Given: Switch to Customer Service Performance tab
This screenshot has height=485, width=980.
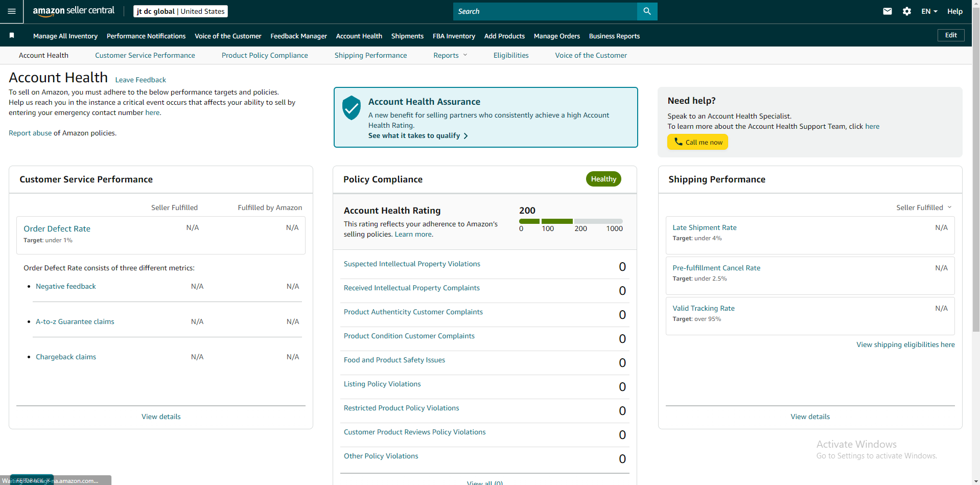Looking at the screenshot, I should tap(145, 55).
